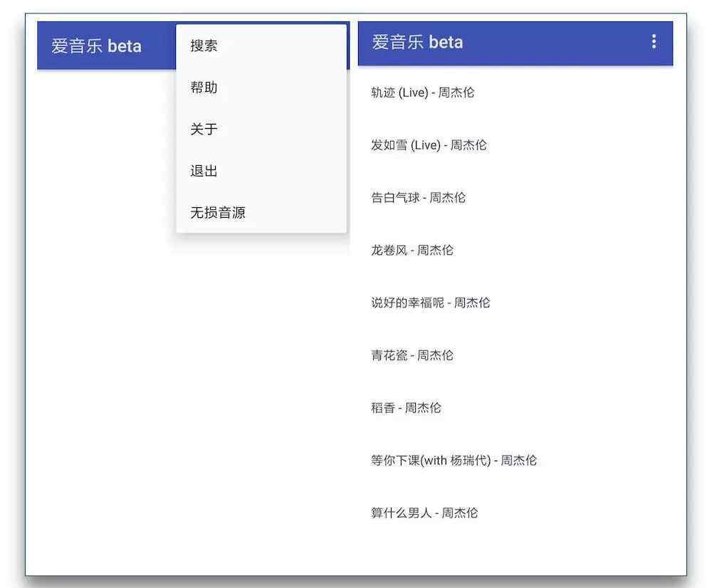This screenshot has height=588, width=712.
Task: Click 爱音乐 beta title in the left screen
Action: (x=96, y=46)
